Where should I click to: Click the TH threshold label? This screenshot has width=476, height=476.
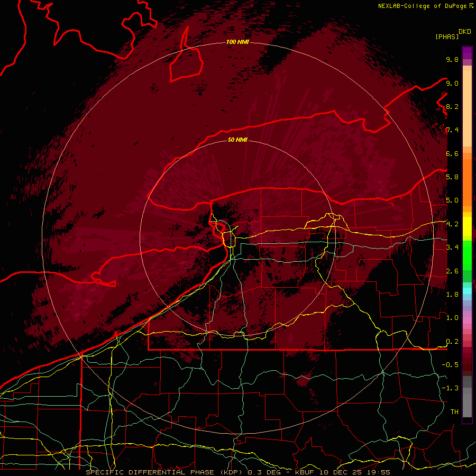point(454,411)
